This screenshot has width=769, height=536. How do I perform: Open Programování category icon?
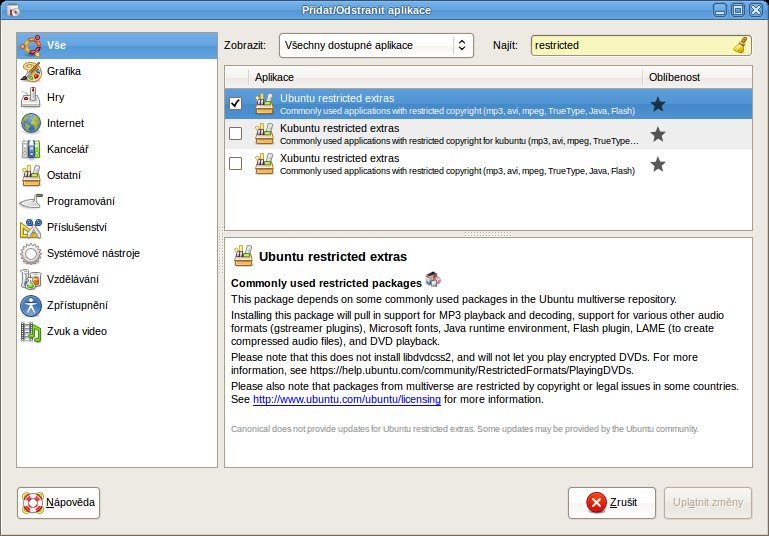[x=31, y=202]
